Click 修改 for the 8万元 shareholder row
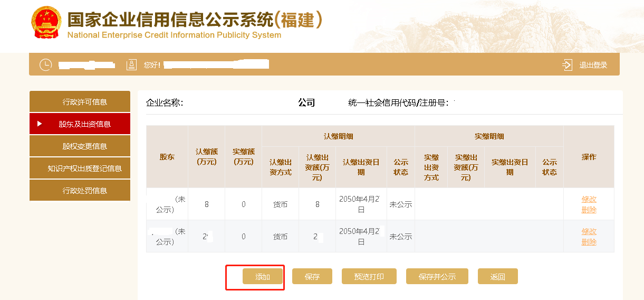 (589, 199)
